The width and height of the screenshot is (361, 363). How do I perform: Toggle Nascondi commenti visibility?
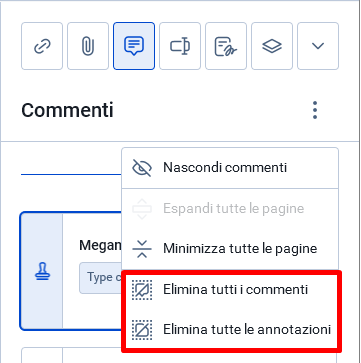(230, 168)
